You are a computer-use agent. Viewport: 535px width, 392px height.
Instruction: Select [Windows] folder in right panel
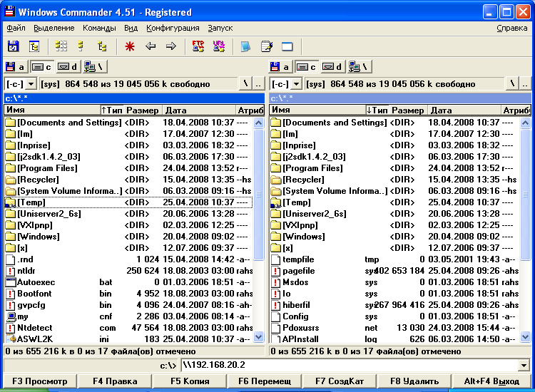coord(394,237)
